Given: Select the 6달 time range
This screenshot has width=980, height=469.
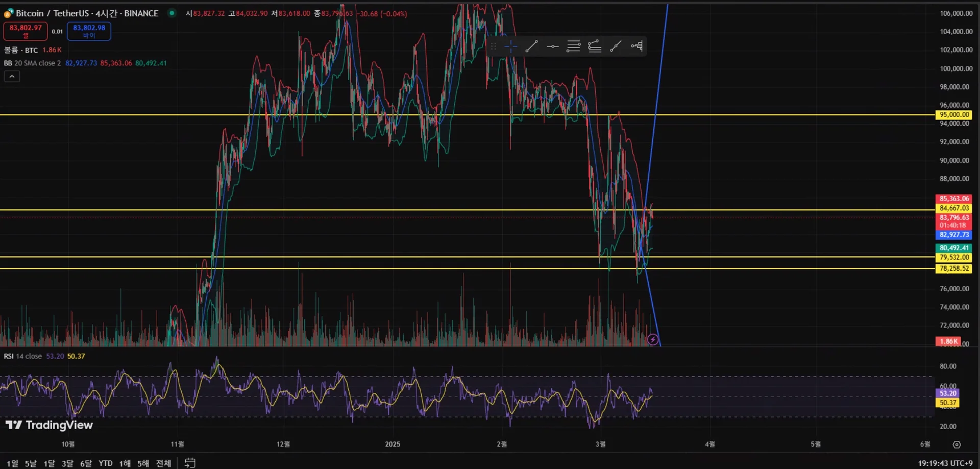Looking at the screenshot, I should pos(86,463).
